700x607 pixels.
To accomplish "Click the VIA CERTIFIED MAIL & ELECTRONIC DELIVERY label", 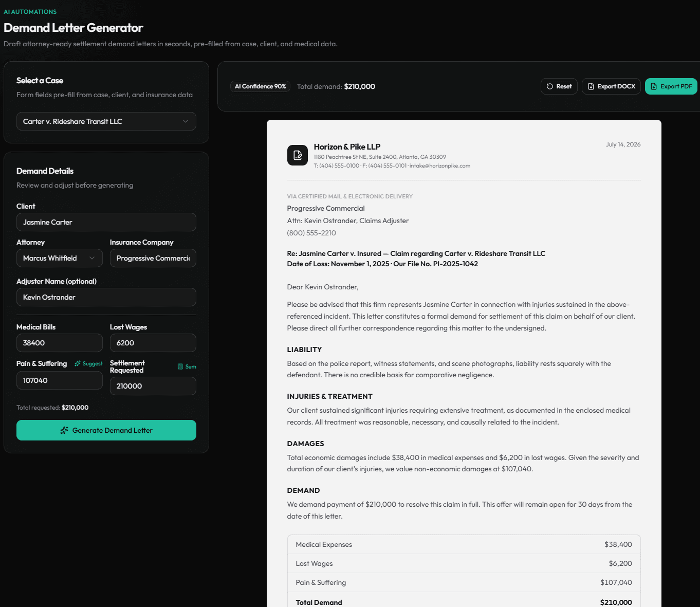I will click(x=350, y=196).
